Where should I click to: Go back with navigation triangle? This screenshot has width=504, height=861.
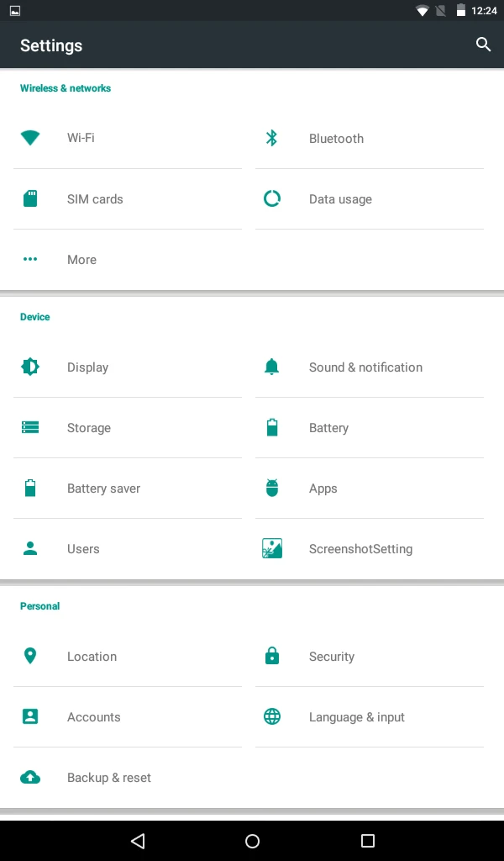click(138, 841)
